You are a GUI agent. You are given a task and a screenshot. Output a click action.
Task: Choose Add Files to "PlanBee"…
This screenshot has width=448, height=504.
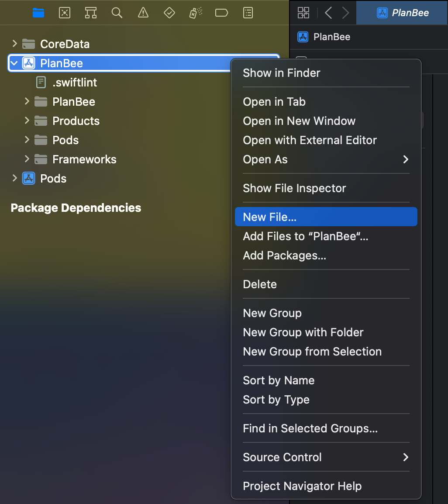(x=326, y=236)
